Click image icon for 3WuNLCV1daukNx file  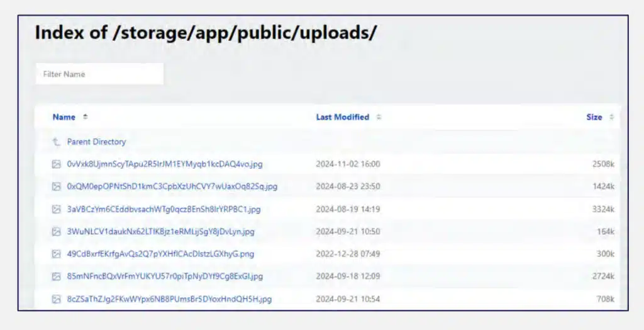click(56, 232)
